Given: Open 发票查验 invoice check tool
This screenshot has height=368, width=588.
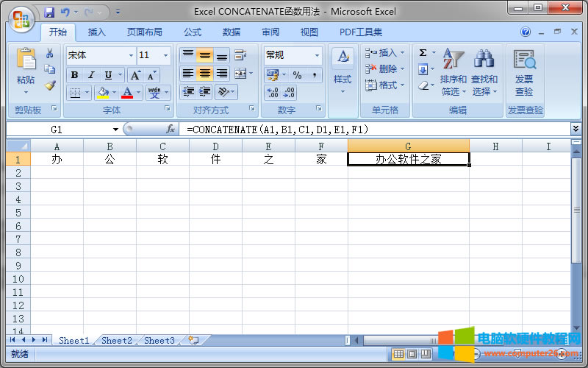Looking at the screenshot, I should (x=524, y=73).
